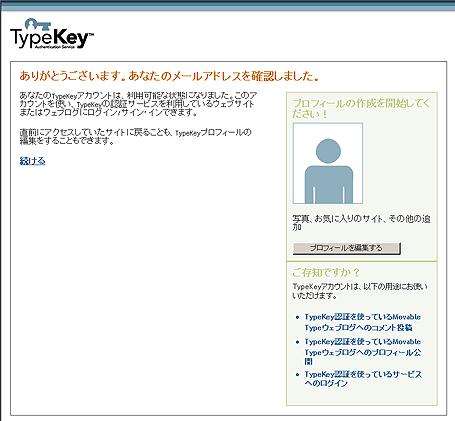Click the プロフィールを編集する button
Screen dimensions: 455x421
[x=347, y=248]
